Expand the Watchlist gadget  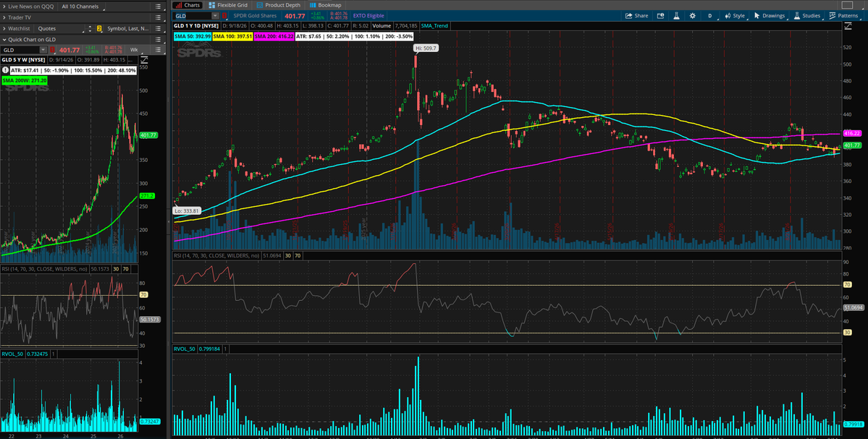(x=4, y=28)
